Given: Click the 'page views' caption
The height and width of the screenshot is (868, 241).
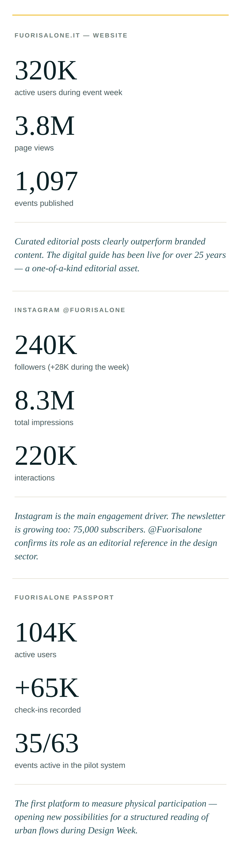Looking at the screenshot, I should [x=34, y=148].
